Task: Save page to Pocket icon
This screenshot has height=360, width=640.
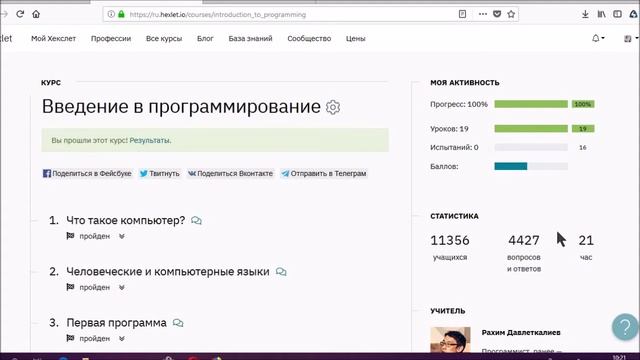Action: coord(497,14)
